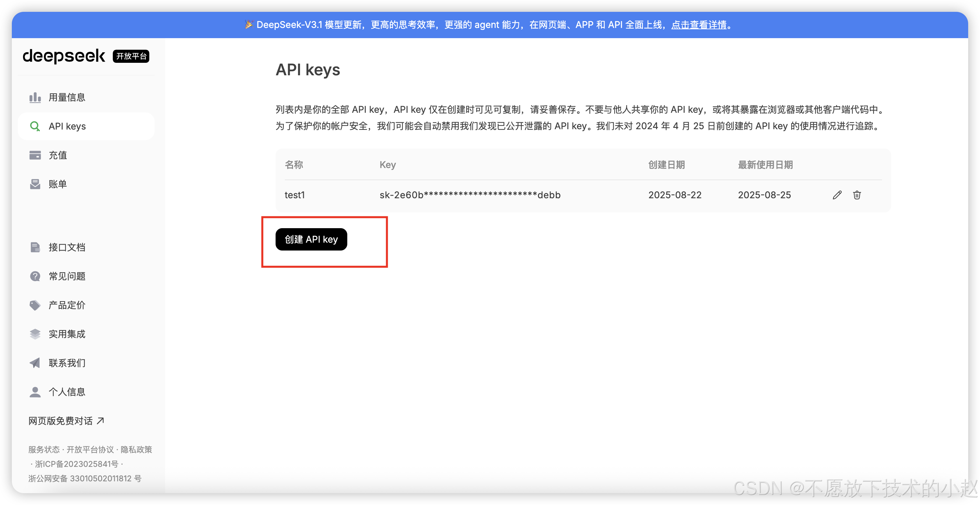This screenshot has width=980, height=505.
Task: Click the billing envelope icon
Action: 35,184
